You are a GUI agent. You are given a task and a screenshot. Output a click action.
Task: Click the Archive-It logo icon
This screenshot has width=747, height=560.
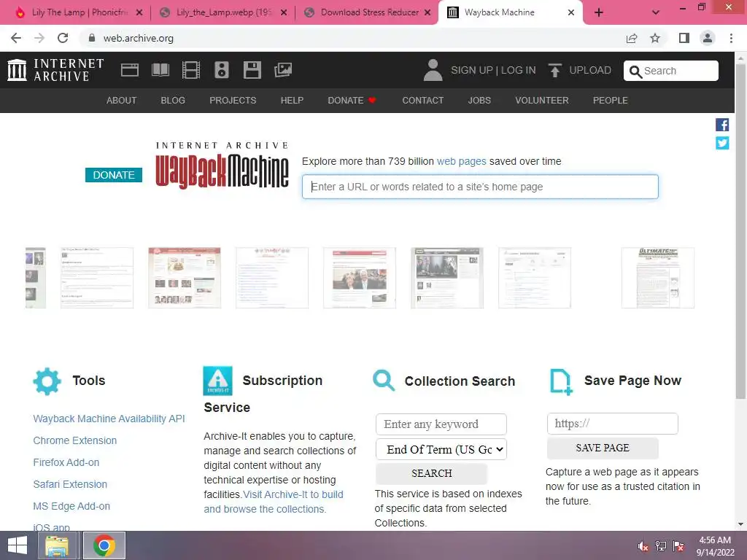[x=217, y=381]
